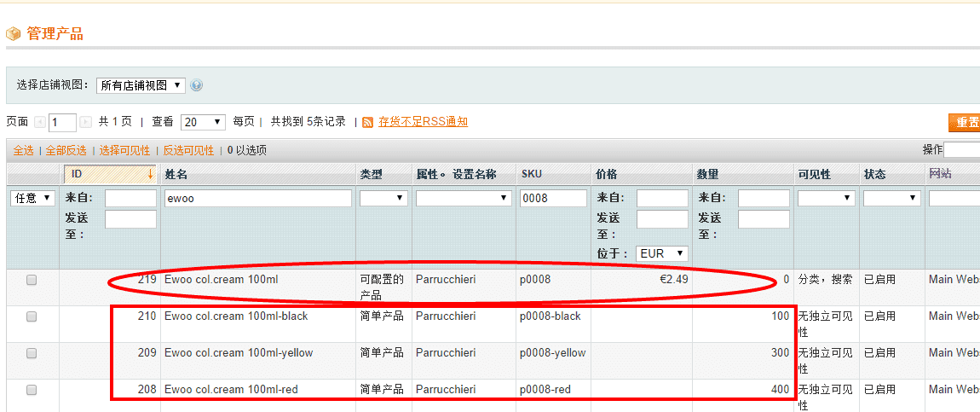The height and width of the screenshot is (412, 980).
Task: Open the 状态 filter dropdown
Action: (x=892, y=198)
